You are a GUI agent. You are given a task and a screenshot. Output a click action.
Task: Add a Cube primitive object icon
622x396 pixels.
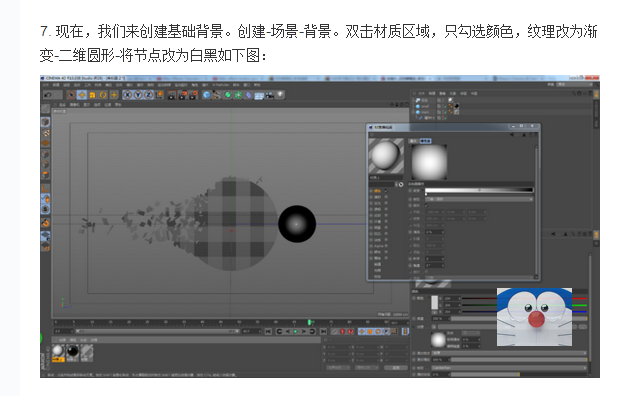click(207, 95)
